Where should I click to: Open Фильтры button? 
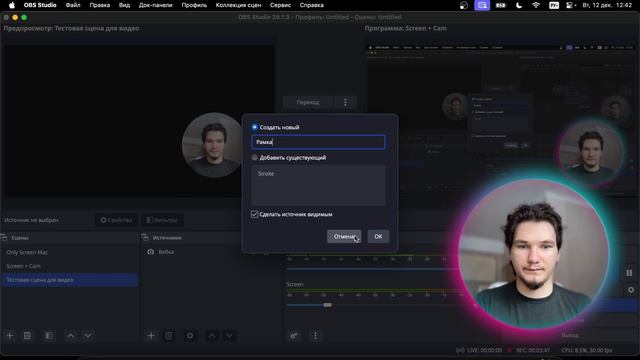162,220
